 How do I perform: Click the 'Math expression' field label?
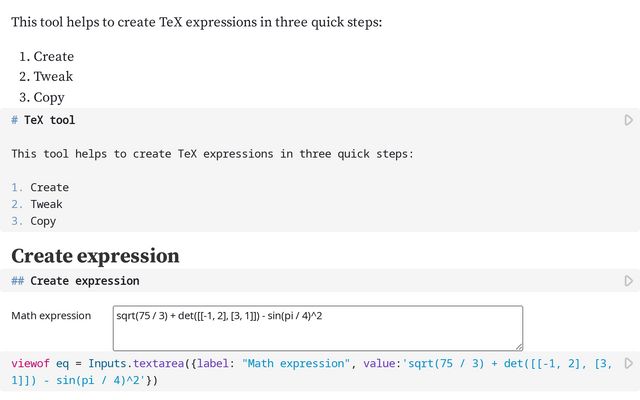[51, 316]
